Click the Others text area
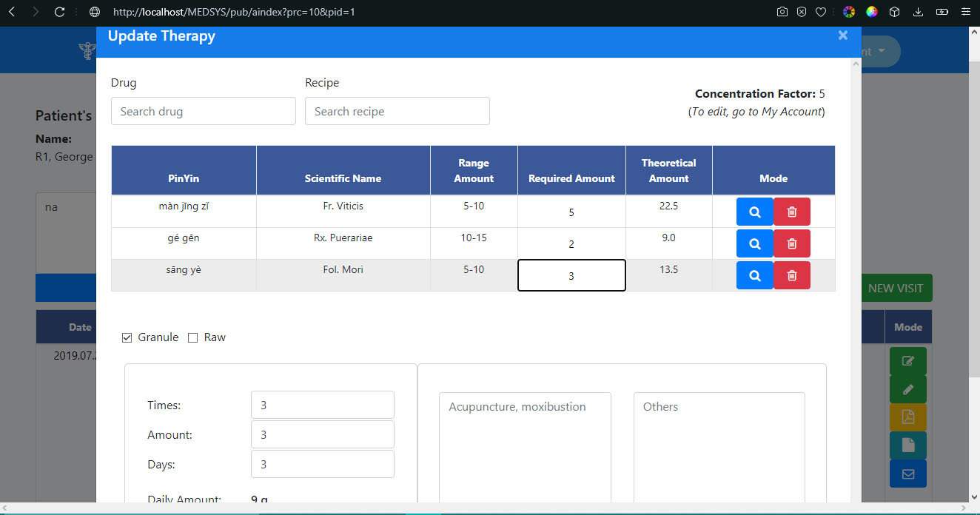The width and height of the screenshot is (980, 515). [x=718, y=444]
